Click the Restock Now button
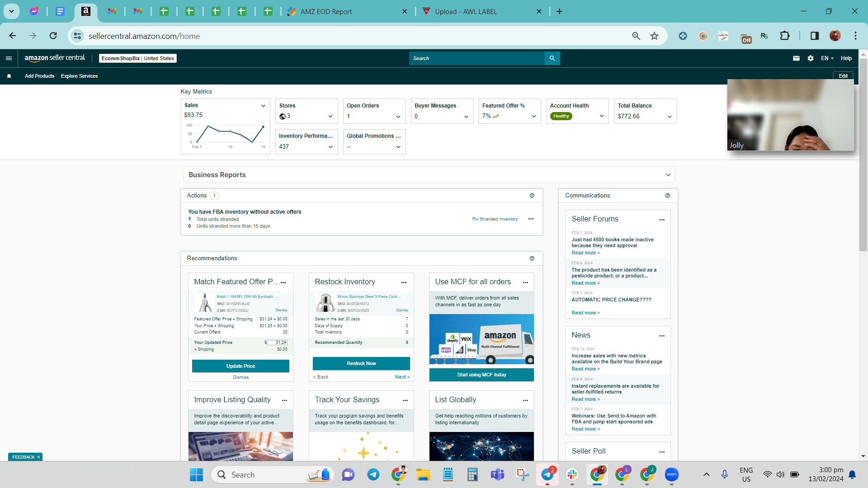 click(361, 363)
